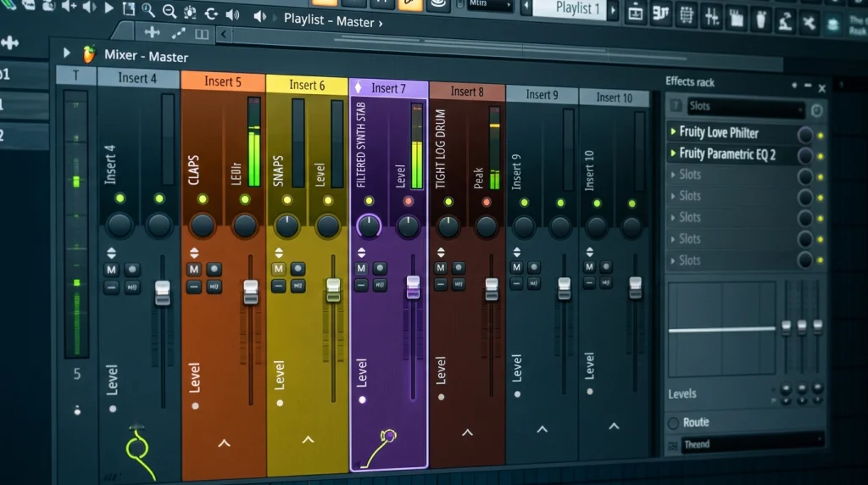Expand Insert 5 with the bottom up-chevron
This screenshot has height=485, width=868.
coord(224,443)
